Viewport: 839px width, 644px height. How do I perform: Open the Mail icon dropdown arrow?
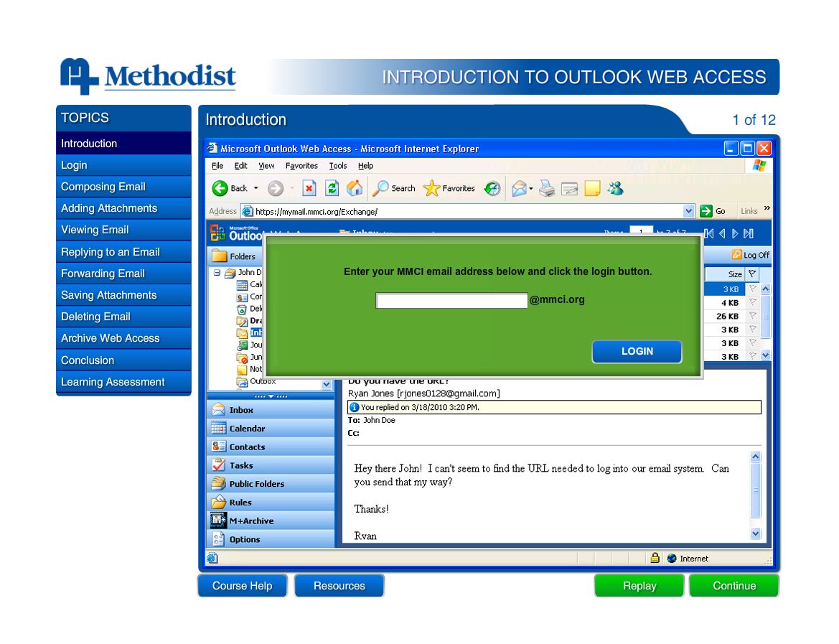click(531, 188)
